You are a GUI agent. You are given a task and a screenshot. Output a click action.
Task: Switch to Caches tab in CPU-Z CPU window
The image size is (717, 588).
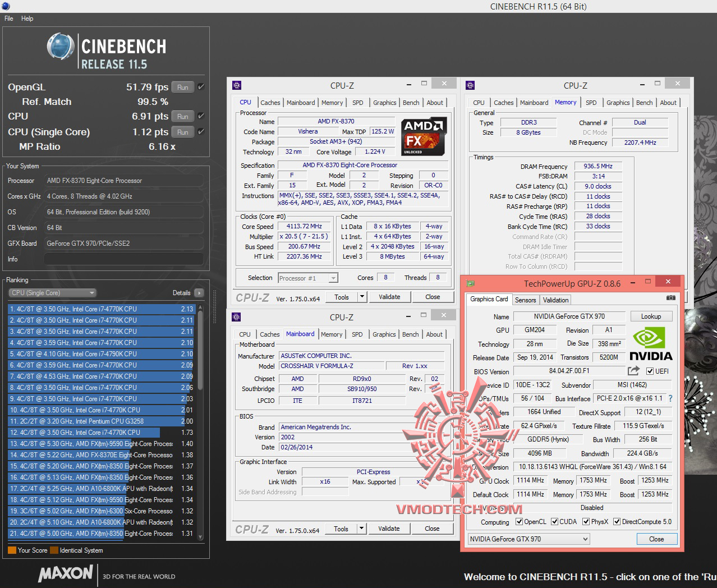point(270,103)
